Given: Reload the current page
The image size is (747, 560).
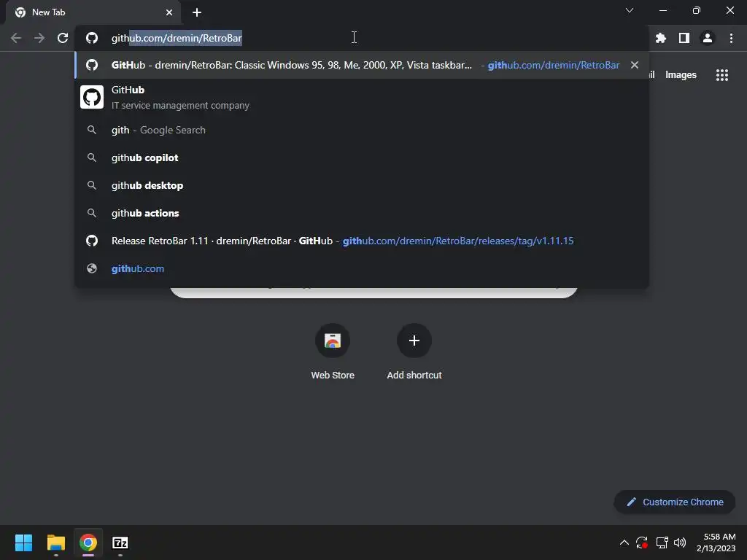Looking at the screenshot, I should (x=63, y=38).
